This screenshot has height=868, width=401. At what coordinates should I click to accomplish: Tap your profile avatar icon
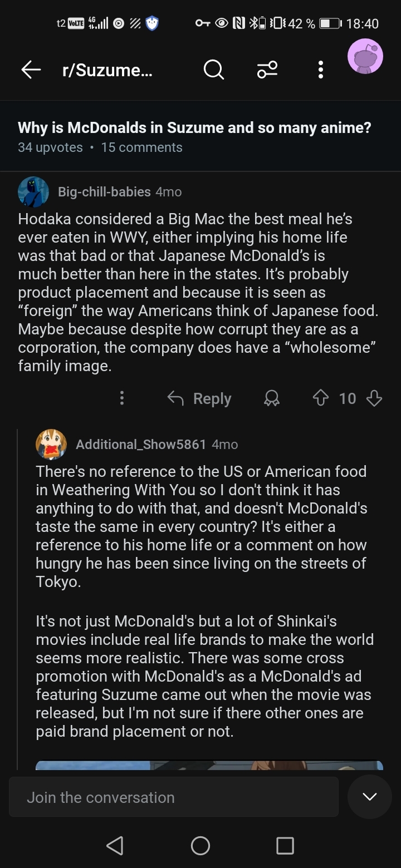pyautogui.click(x=365, y=57)
